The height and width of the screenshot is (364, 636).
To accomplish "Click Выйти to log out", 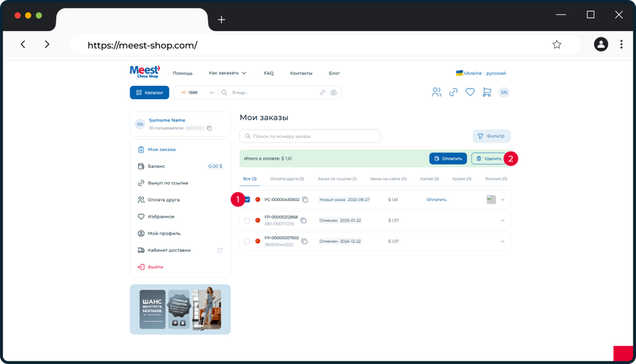I will coord(150,267).
